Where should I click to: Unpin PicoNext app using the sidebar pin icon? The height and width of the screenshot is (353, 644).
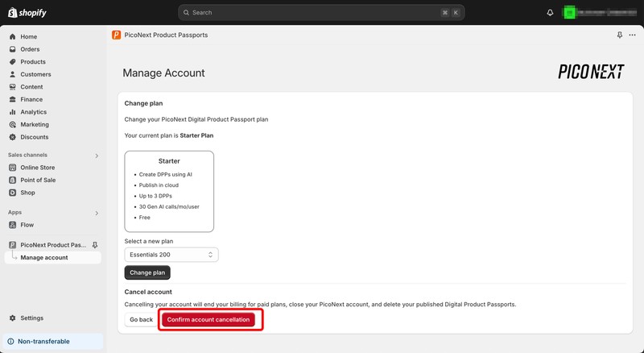click(x=95, y=245)
